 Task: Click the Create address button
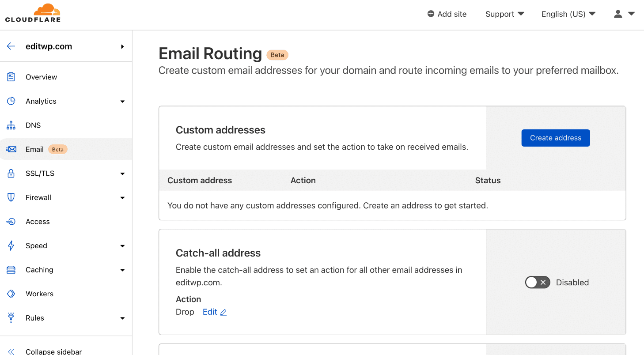(x=555, y=138)
